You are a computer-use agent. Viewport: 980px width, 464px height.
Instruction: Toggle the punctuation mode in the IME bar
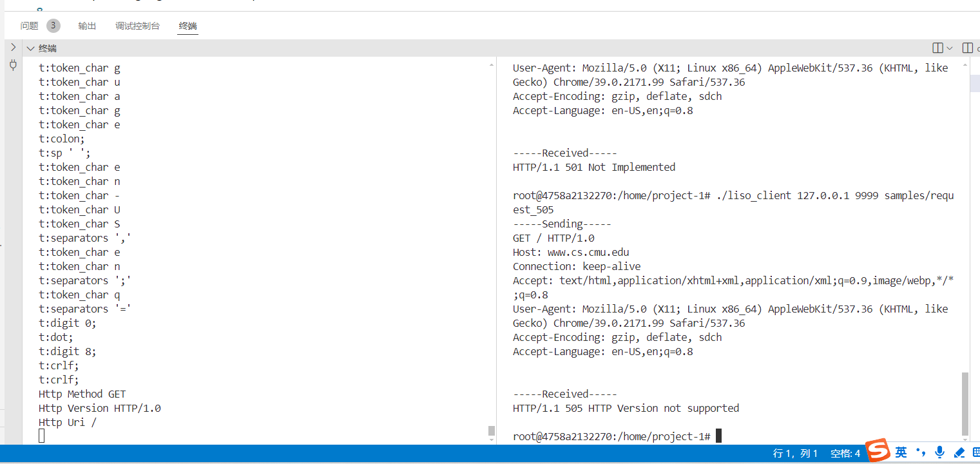(x=921, y=452)
